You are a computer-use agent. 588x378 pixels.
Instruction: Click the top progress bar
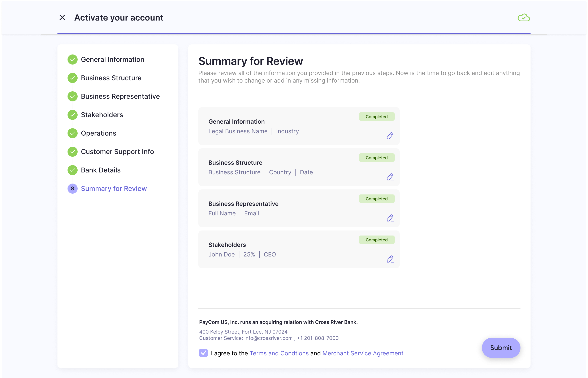(294, 33)
